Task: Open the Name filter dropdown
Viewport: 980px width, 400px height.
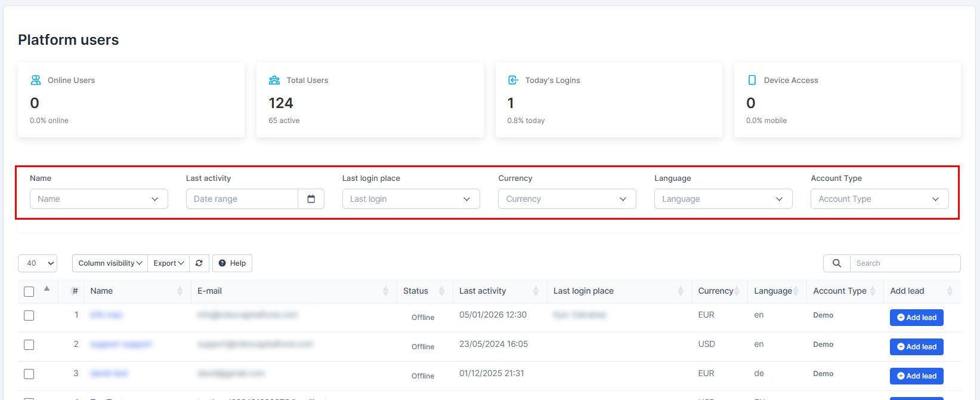Action: (x=98, y=199)
